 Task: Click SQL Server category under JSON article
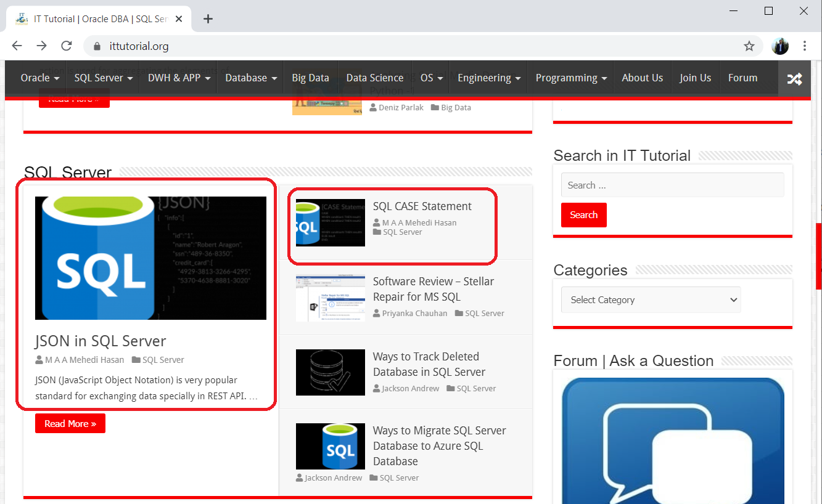[163, 360]
